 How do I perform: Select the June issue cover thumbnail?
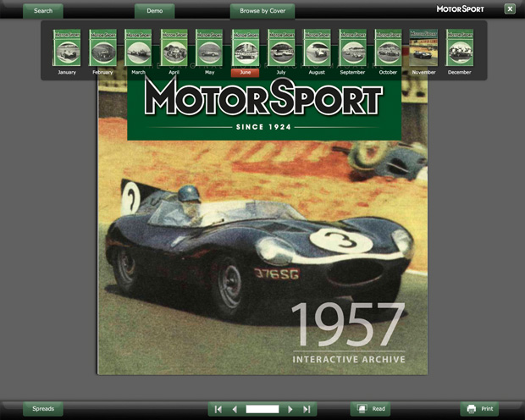pyautogui.click(x=246, y=47)
